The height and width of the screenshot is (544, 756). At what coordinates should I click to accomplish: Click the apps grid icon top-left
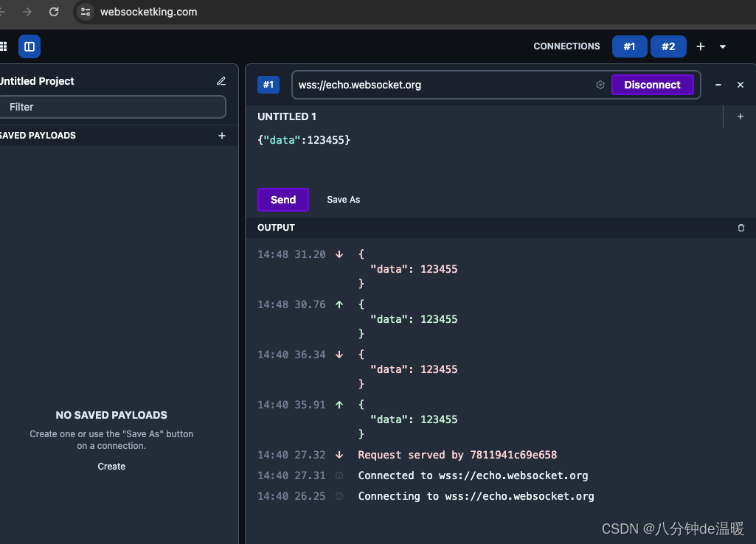[x=4, y=46]
